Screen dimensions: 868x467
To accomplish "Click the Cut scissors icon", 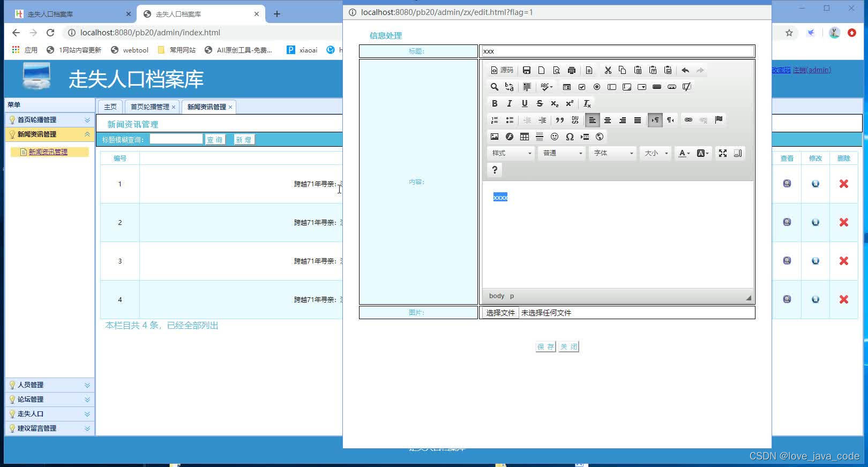I will click(608, 70).
